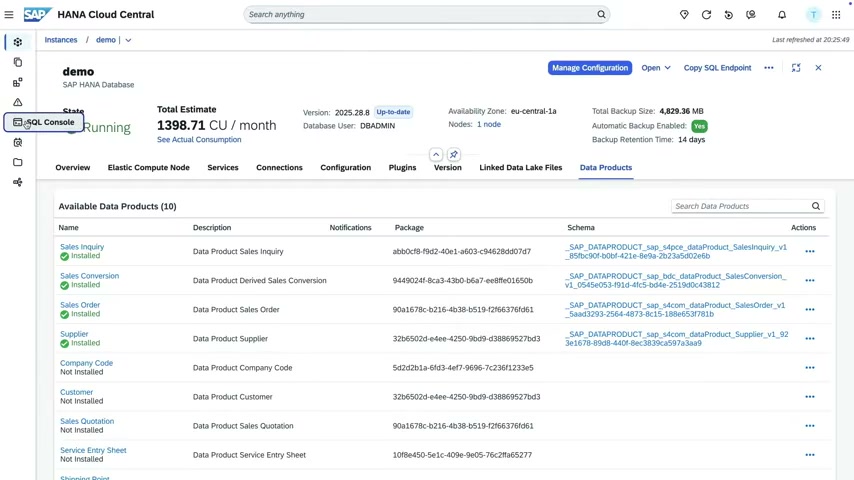Expand the breadcrumb dropdown next to demo
The width and height of the screenshot is (854, 480).
(x=128, y=40)
